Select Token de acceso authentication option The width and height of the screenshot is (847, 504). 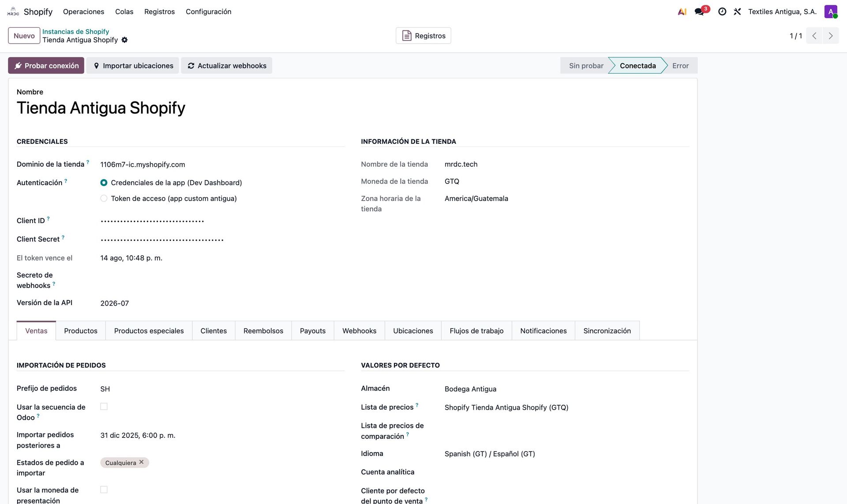[x=104, y=198]
